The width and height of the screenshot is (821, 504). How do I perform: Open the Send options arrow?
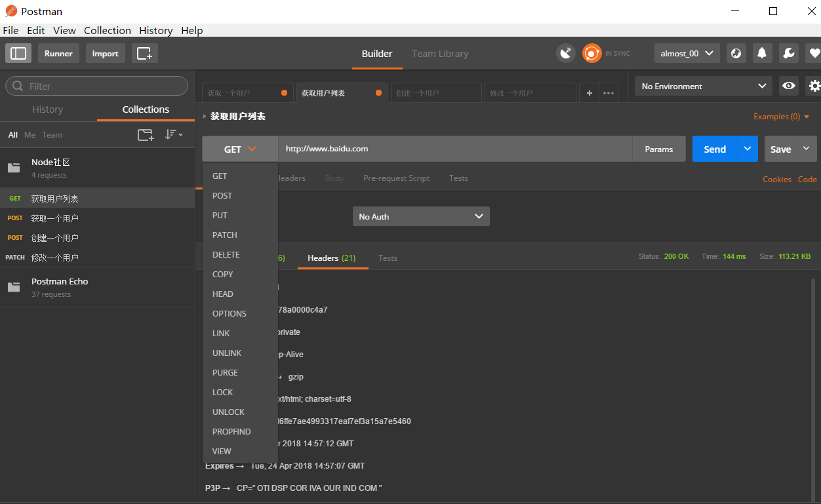[748, 149]
